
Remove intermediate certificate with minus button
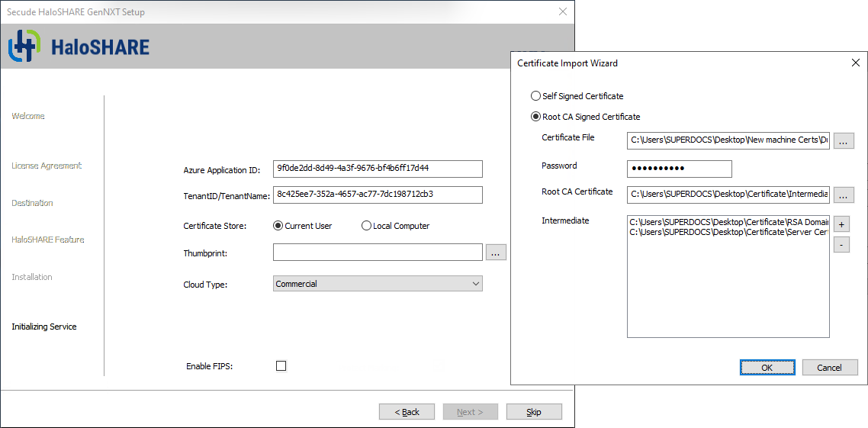pos(841,244)
